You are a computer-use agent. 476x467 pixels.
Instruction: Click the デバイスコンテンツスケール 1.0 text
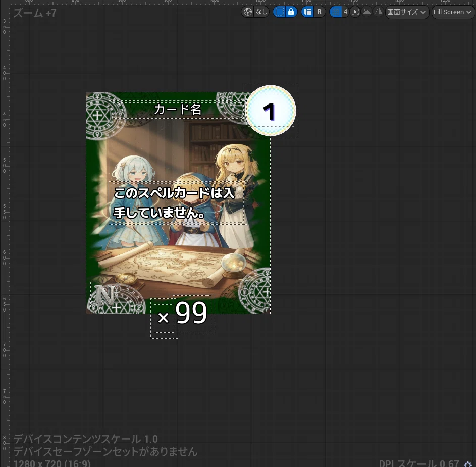[x=86, y=439]
